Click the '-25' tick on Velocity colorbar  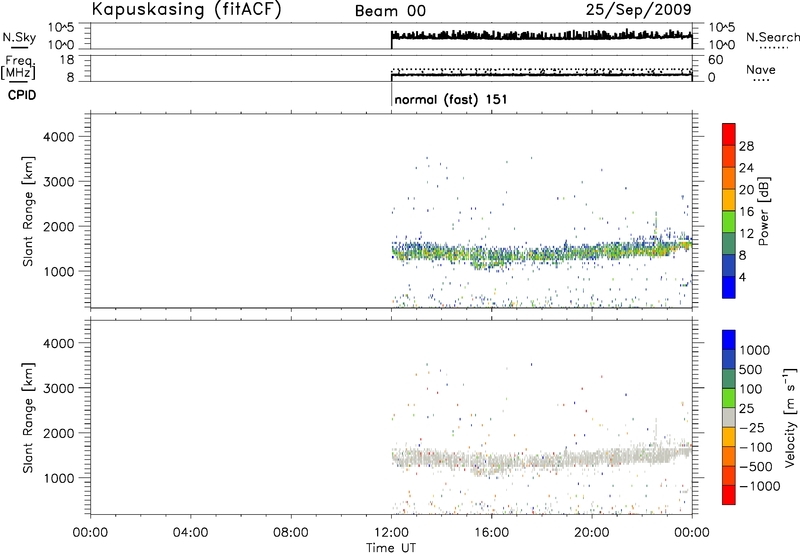pyautogui.click(x=752, y=427)
